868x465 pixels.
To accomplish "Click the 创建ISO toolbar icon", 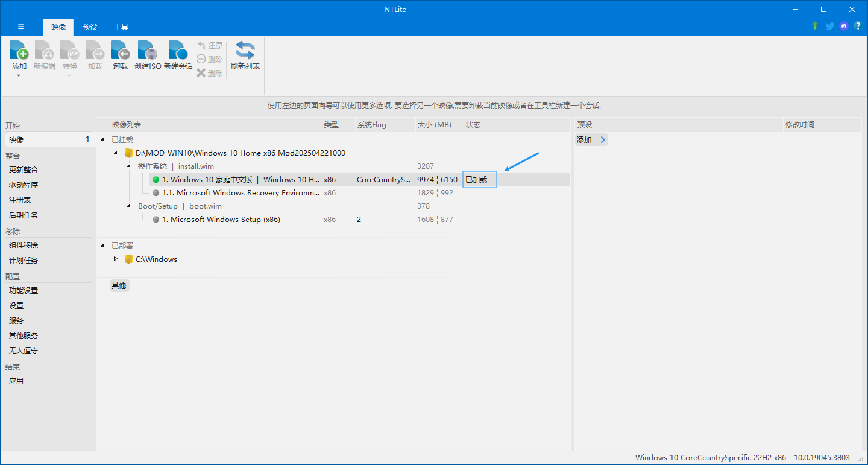I will pos(148,50).
